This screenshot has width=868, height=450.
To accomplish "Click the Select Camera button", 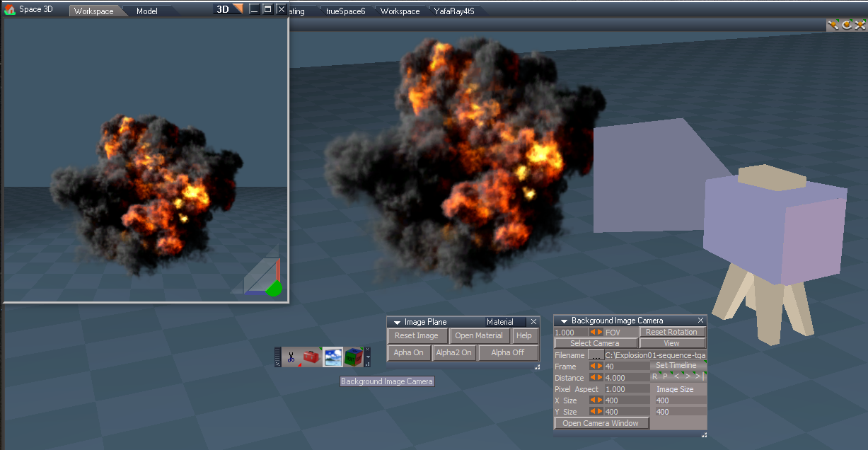I will click(x=595, y=343).
